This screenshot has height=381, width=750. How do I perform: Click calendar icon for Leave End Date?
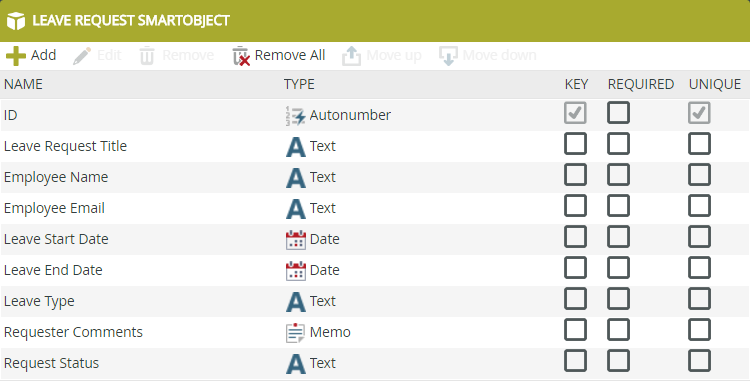coord(296,271)
